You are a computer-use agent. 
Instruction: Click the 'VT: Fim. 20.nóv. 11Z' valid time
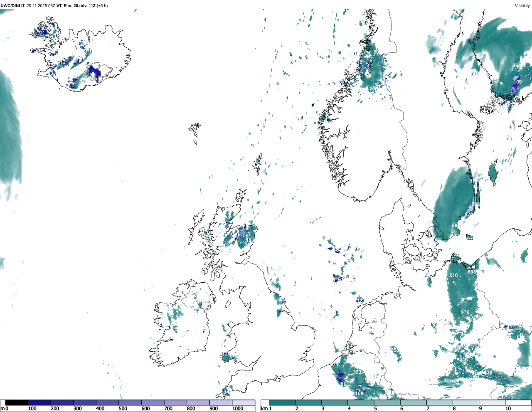(76, 5)
